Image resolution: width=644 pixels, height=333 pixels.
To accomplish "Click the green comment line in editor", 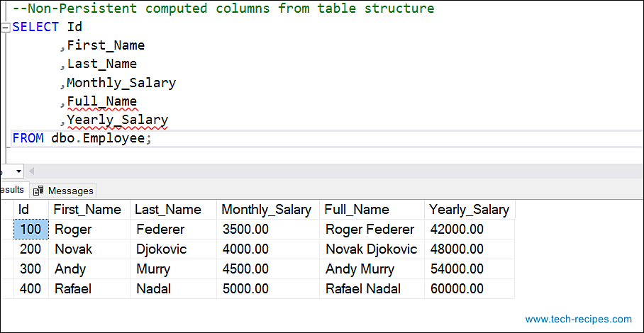I will 223,9.
